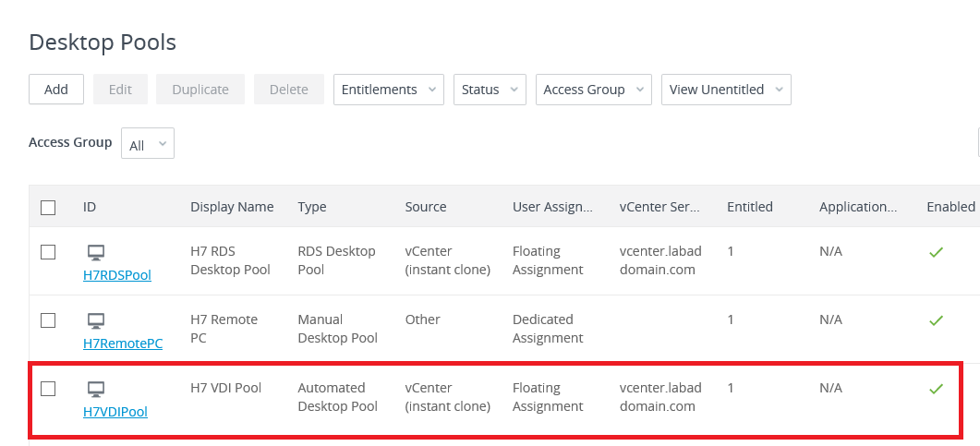The image size is (980, 446).
Task: Open the Access Group toolbar dropdown
Action: click(x=593, y=90)
